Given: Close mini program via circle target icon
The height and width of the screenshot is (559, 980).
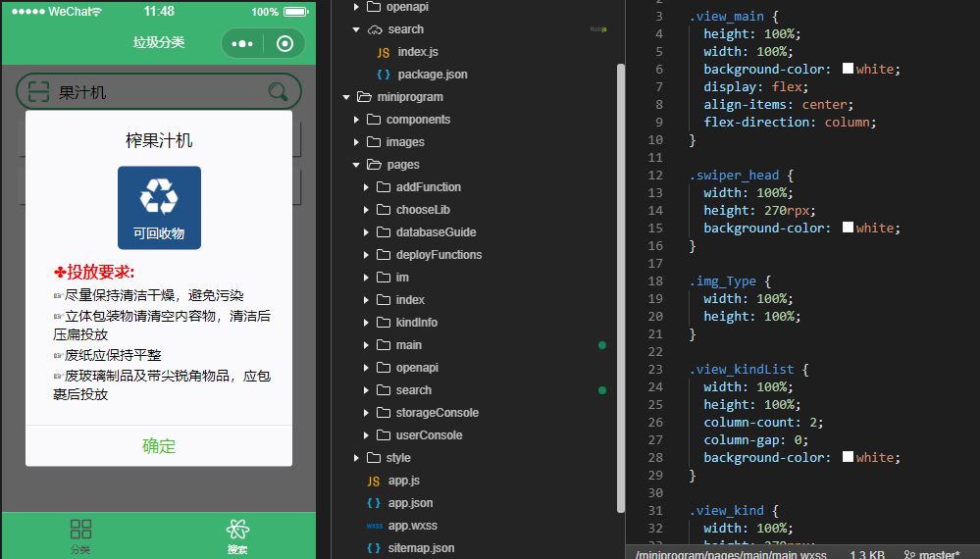Looking at the screenshot, I should coord(285,44).
